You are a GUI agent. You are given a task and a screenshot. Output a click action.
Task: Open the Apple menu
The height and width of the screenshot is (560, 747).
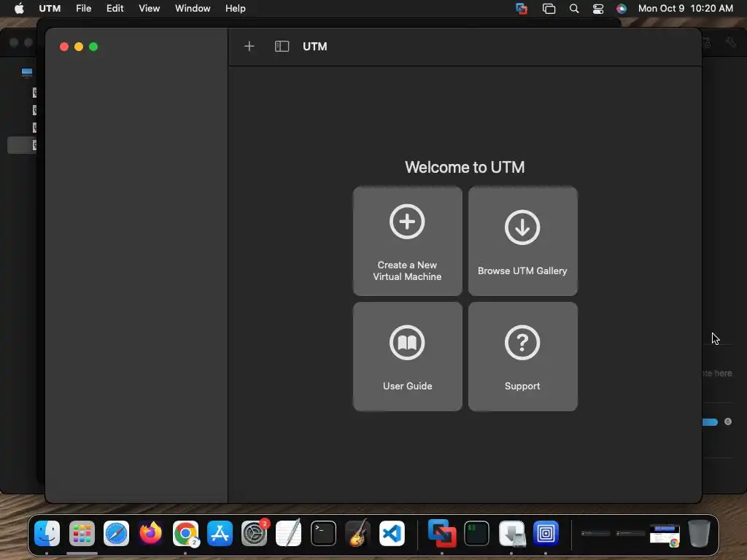(x=19, y=9)
